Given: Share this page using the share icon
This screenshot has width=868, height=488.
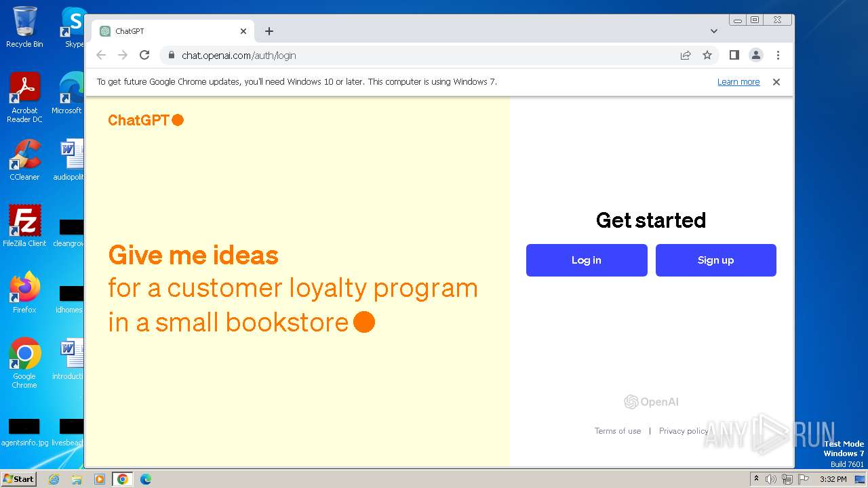Looking at the screenshot, I should coord(686,55).
